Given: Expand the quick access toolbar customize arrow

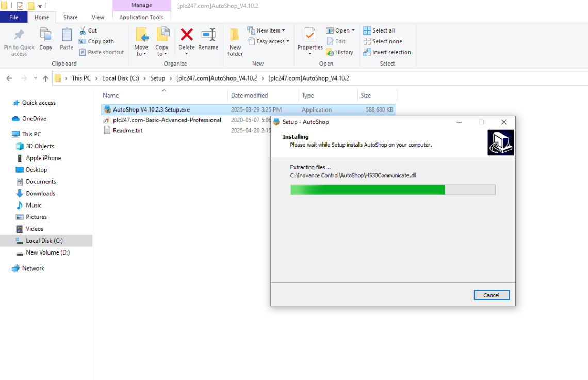Looking at the screenshot, I should click(40, 6).
